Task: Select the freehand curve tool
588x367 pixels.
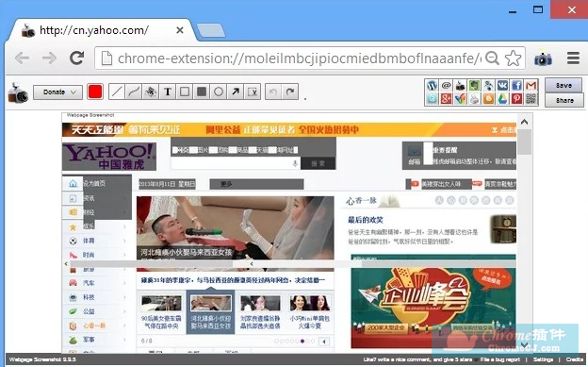Action: [x=134, y=92]
